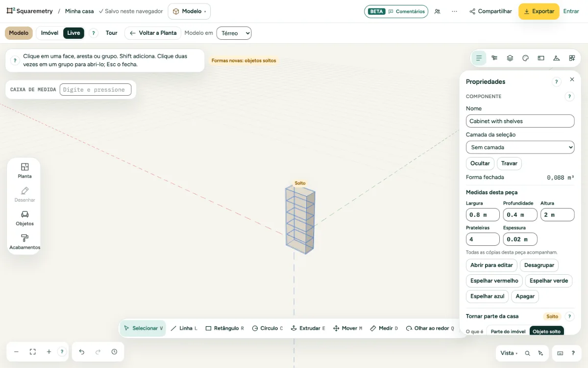Click the Prateleiras count field
The height and width of the screenshot is (368, 588).
[483, 239]
